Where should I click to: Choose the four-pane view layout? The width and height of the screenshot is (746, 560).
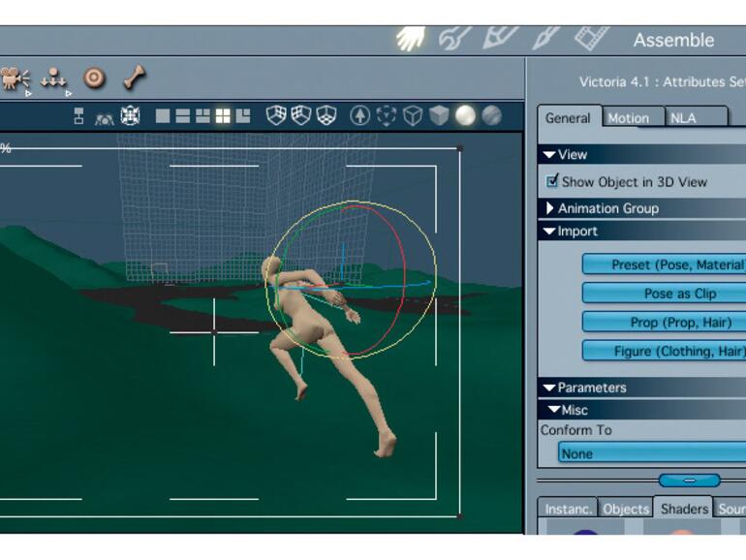coord(223,116)
